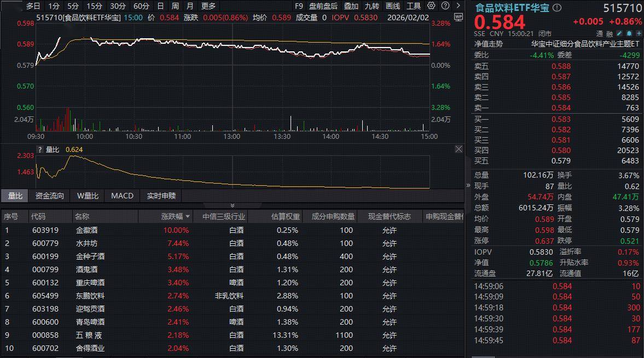Open the chart settings gear icon

click(431, 6)
